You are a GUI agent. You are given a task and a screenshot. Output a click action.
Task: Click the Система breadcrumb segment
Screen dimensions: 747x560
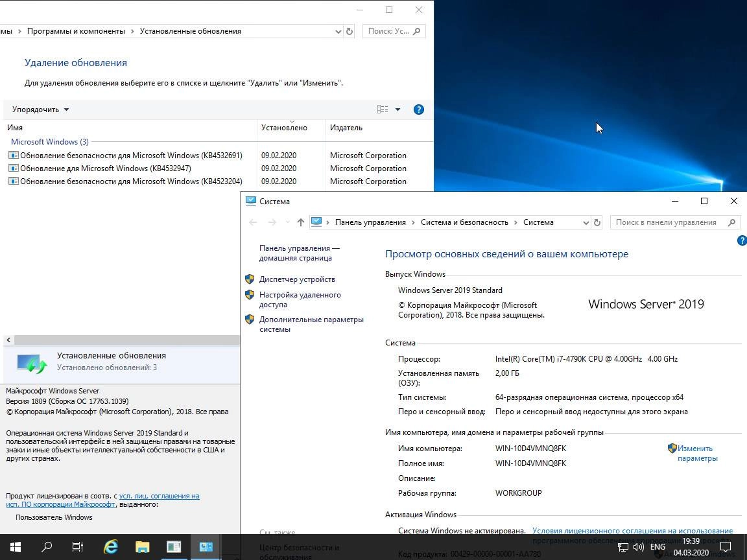tap(538, 222)
